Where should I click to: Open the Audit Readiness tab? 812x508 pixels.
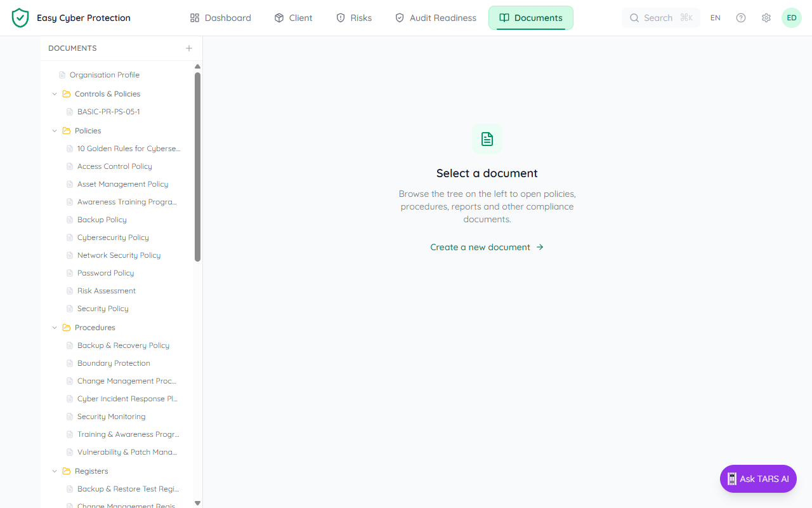point(435,18)
